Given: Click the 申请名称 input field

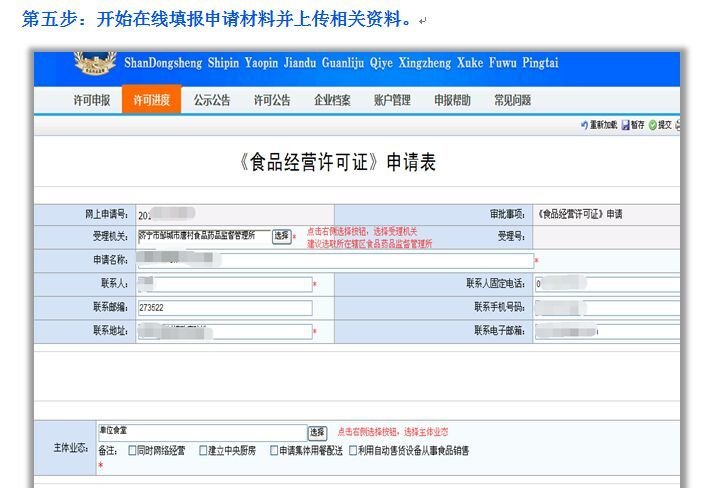Looking at the screenshot, I should pos(336,260).
